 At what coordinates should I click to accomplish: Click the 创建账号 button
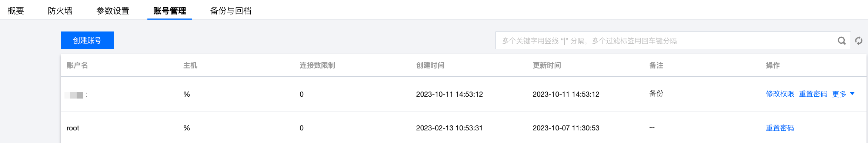(x=87, y=40)
